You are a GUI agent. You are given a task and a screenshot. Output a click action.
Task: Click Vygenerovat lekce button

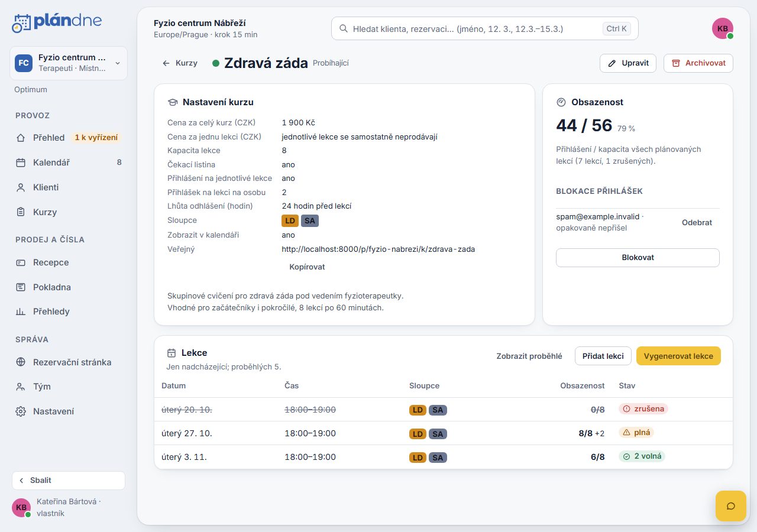pos(678,356)
